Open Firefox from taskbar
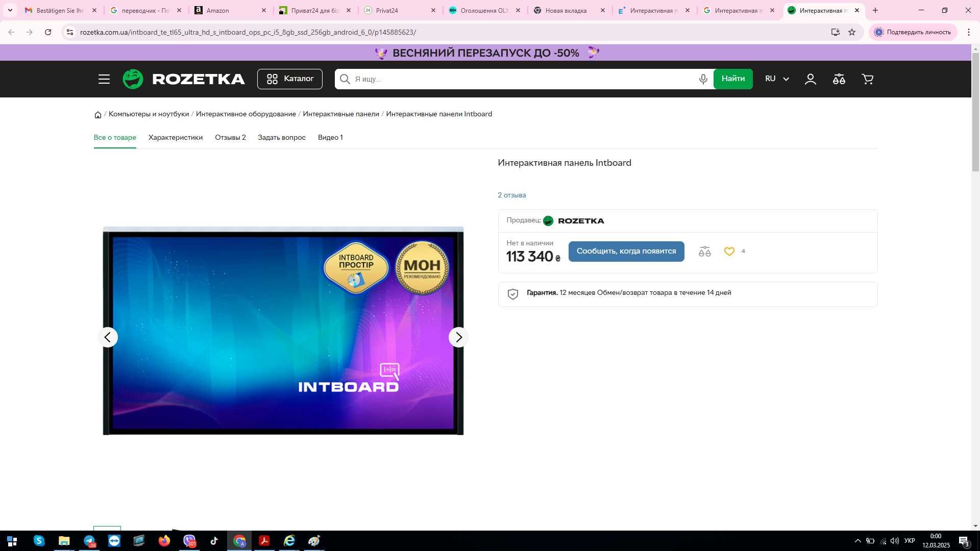 pyautogui.click(x=164, y=541)
